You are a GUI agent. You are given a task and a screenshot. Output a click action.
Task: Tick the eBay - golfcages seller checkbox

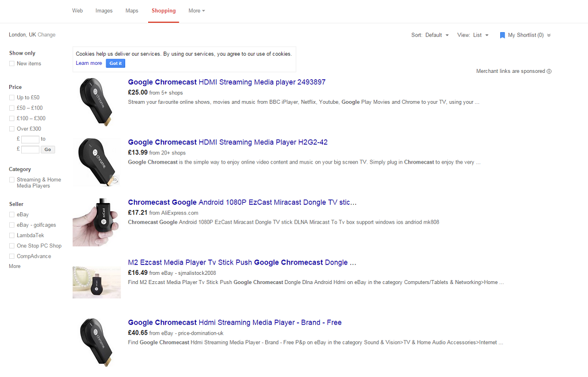coord(11,226)
